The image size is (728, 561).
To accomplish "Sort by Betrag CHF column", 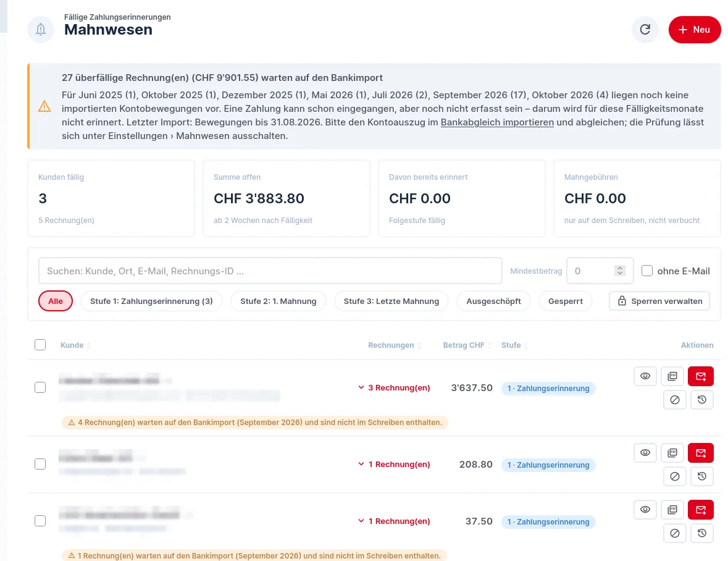I will coord(467,345).
